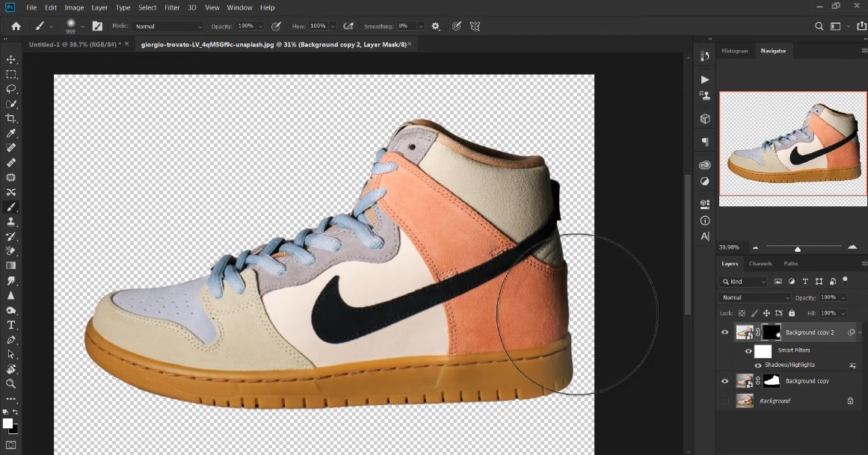Image resolution: width=868 pixels, height=455 pixels.
Task: Select the Horizontal Type tool
Action: click(11, 325)
